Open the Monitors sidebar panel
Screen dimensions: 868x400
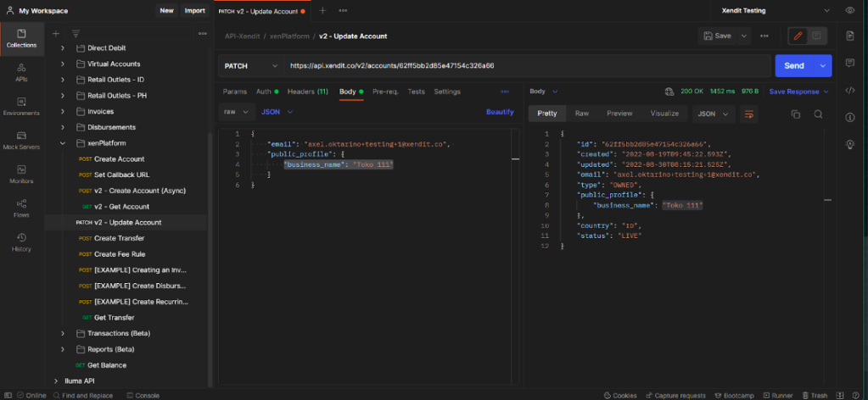[x=21, y=175]
